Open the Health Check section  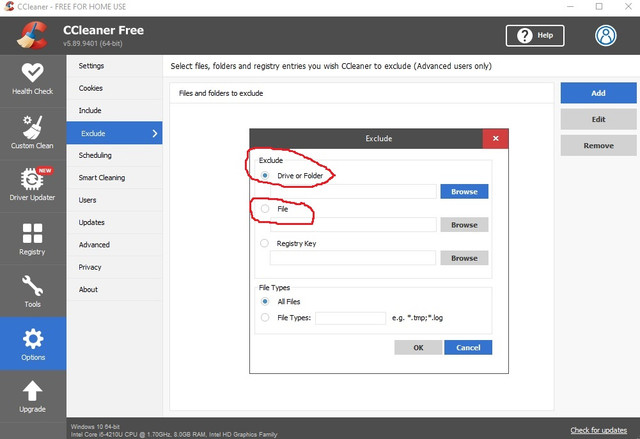tap(33, 80)
